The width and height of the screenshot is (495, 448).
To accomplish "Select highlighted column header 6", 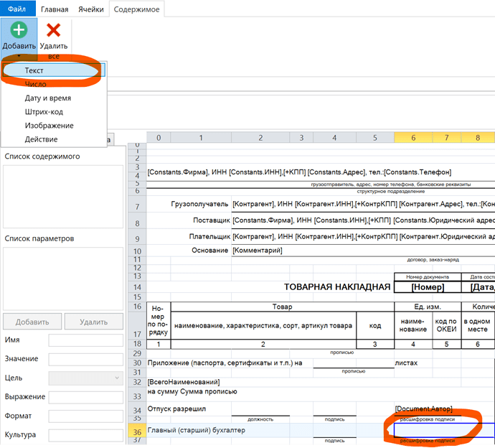I will click(x=413, y=137).
